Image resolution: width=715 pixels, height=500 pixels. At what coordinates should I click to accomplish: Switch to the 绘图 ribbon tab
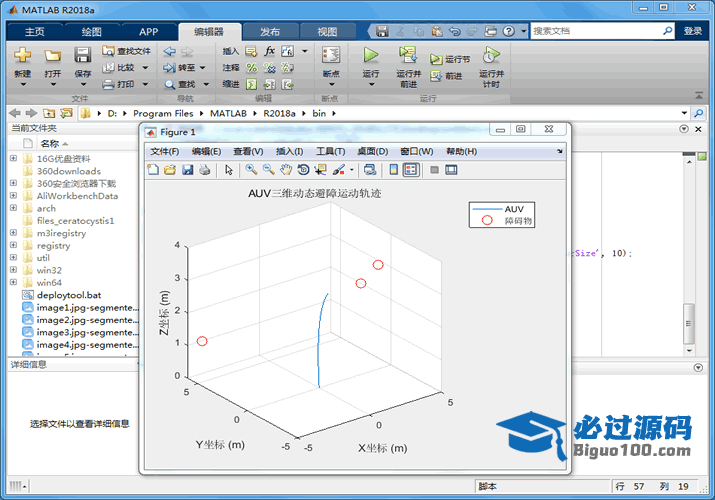pos(91,31)
